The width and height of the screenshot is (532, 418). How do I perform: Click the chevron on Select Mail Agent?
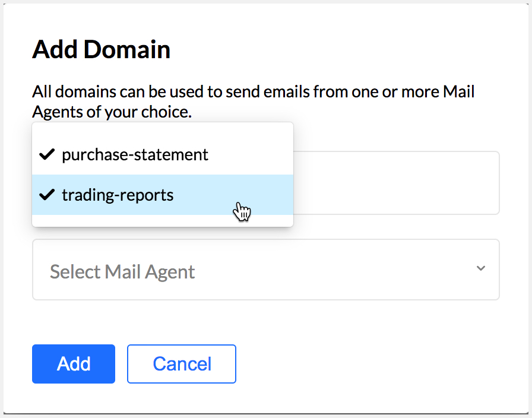click(482, 268)
